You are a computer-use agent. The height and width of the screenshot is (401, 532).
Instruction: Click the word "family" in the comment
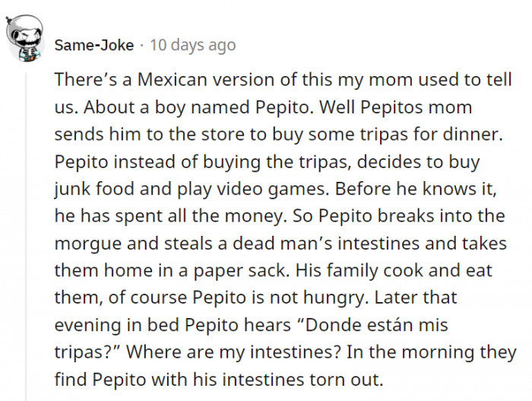coord(352,271)
